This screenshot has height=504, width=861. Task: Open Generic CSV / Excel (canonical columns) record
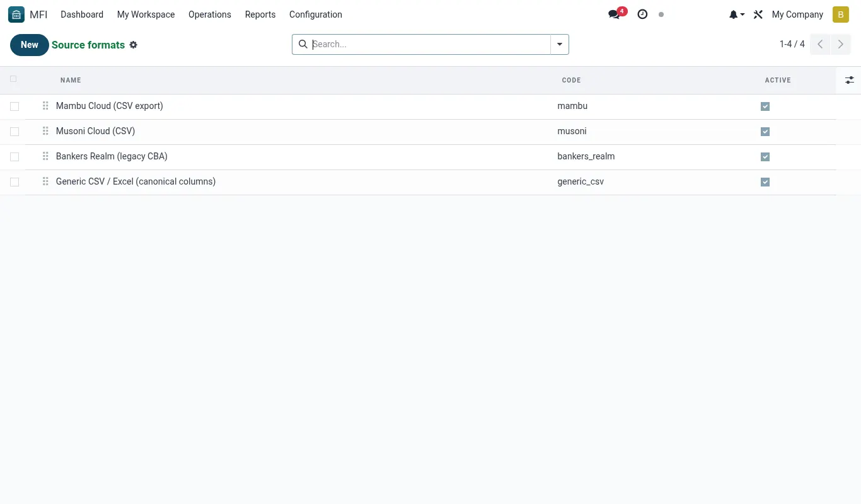[x=136, y=181]
